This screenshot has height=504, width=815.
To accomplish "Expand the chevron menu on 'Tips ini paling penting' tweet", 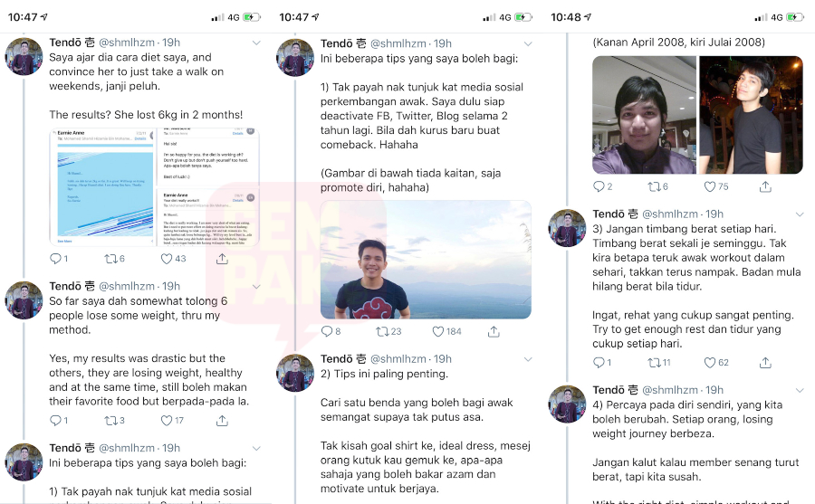I will [x=528, y=359].
